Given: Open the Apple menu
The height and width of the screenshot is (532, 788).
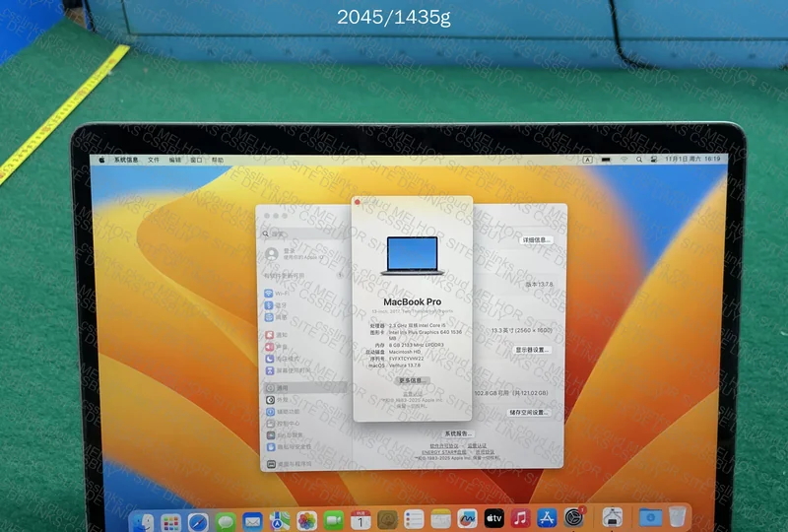Looking at the screenshot, I should click(101, 160).
